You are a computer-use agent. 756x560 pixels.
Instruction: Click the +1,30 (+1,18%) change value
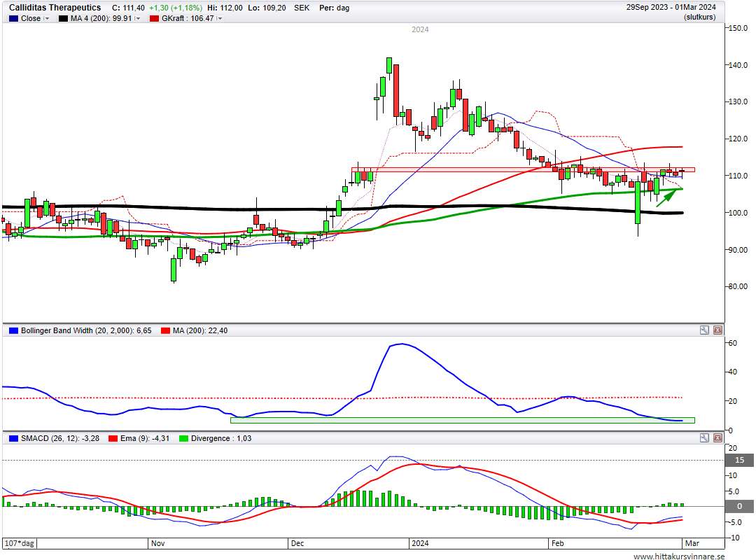(x=176, y=8)
